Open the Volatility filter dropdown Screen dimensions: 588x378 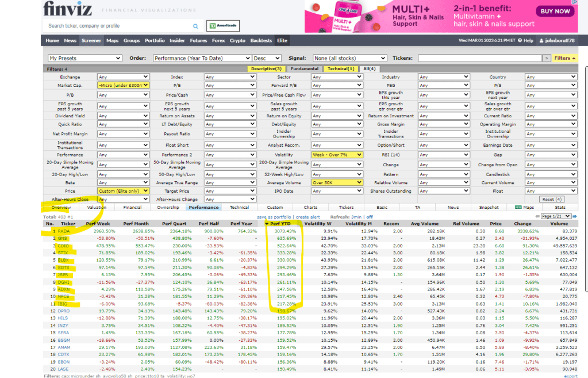pos(337,155)
